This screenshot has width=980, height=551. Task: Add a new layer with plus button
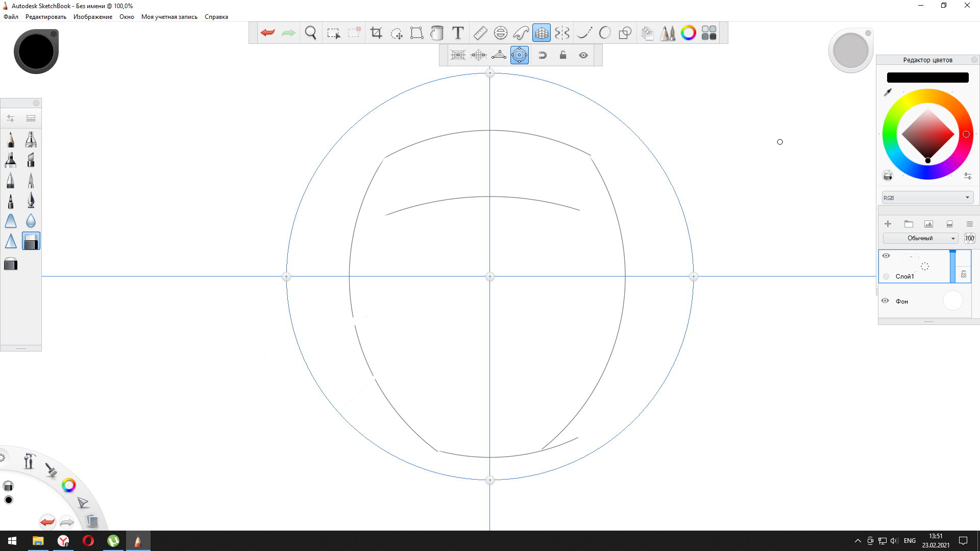tap(888, 224)
